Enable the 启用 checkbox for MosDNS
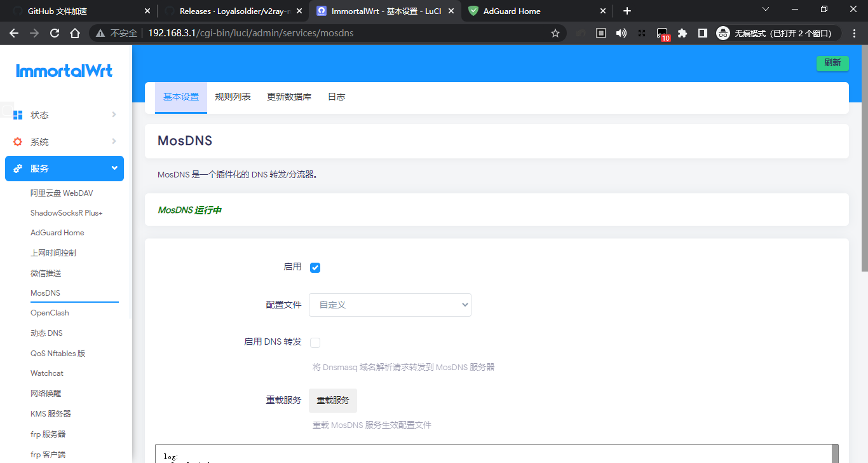The width and height of the screenshot is (868, 463). [x=315, y=268]
